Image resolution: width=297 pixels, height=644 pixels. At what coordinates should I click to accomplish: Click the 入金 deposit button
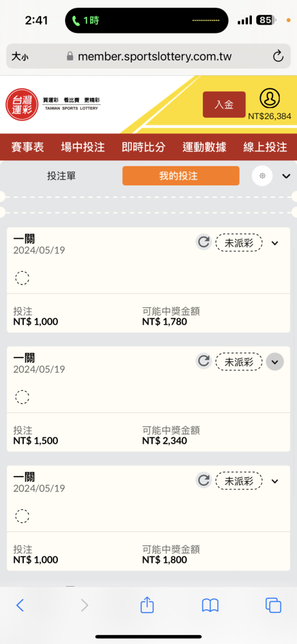coord(224,104)
